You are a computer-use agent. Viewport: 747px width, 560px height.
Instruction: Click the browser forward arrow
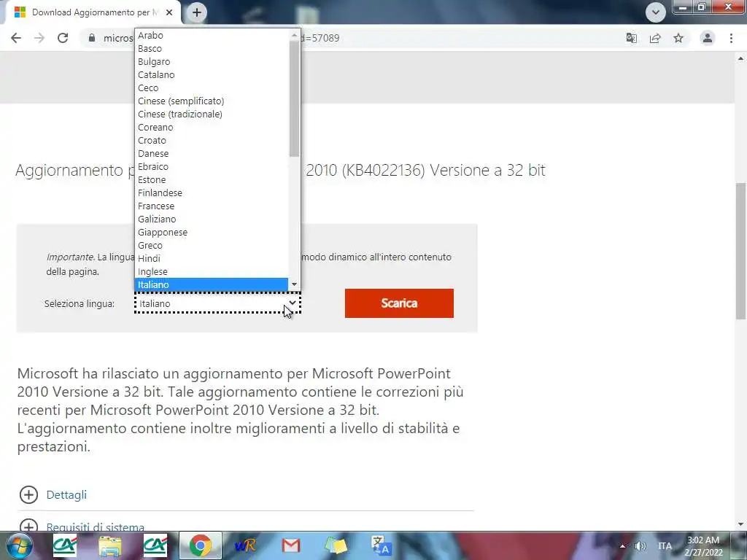click(x=39, y=38)
